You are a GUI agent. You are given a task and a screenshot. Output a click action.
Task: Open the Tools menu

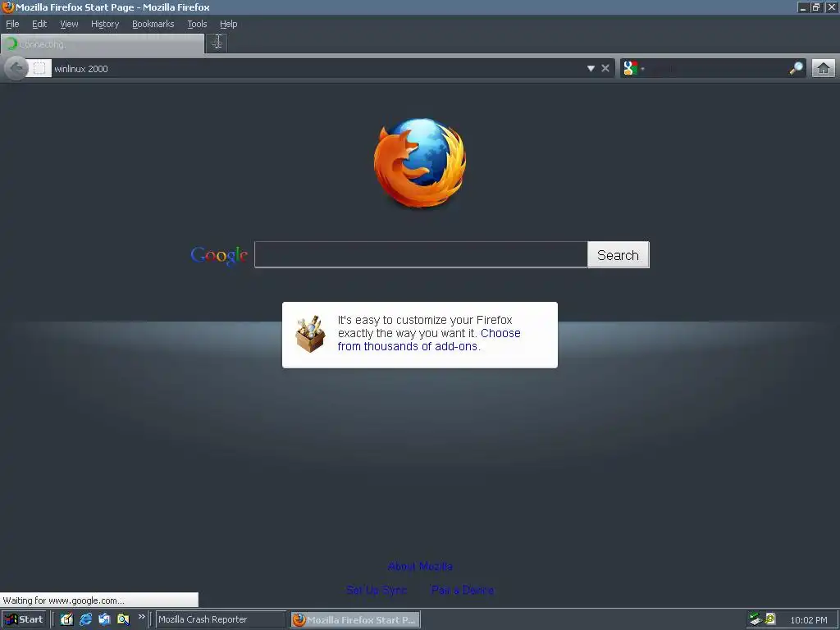(x=197, y=24)
